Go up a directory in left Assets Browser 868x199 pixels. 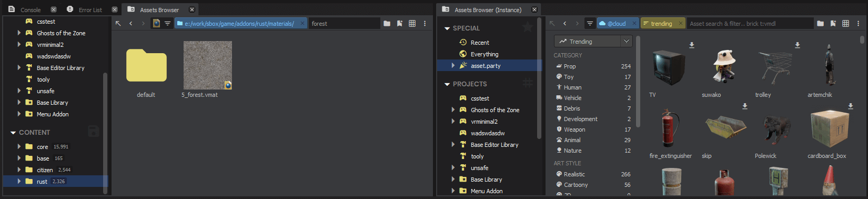pos(118,23)
